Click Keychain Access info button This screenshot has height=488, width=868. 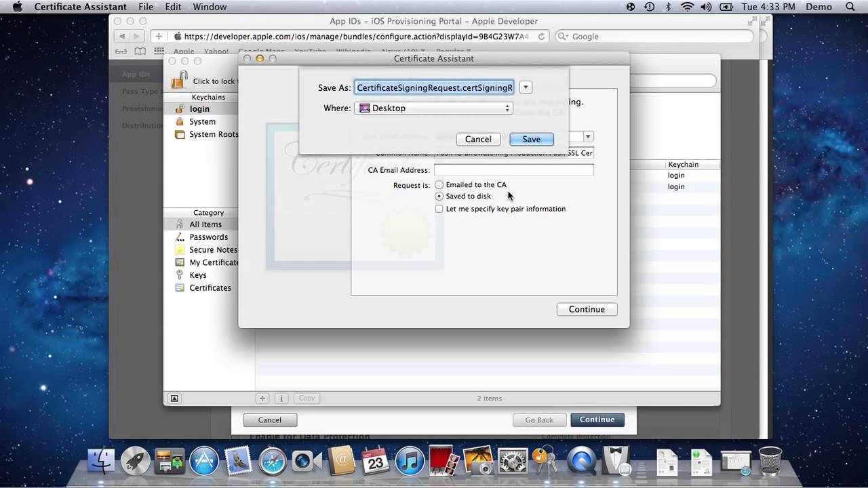point(281,399)
